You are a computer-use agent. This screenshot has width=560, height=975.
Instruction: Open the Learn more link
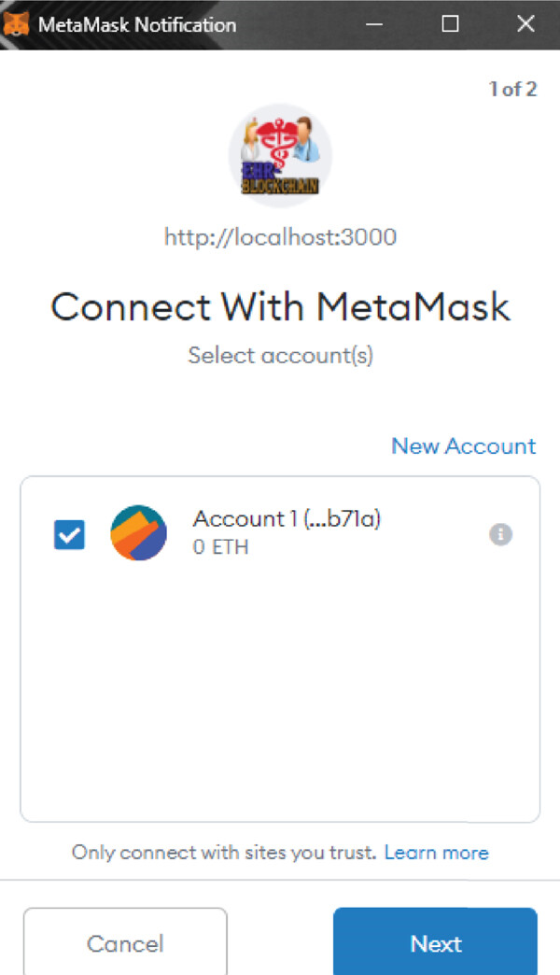click(x=436, y=853)
